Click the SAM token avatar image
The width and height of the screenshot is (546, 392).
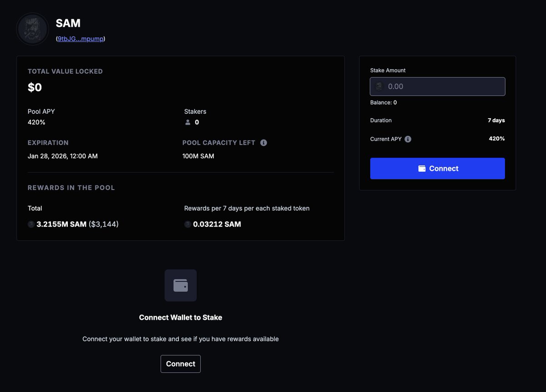point(33,29)
